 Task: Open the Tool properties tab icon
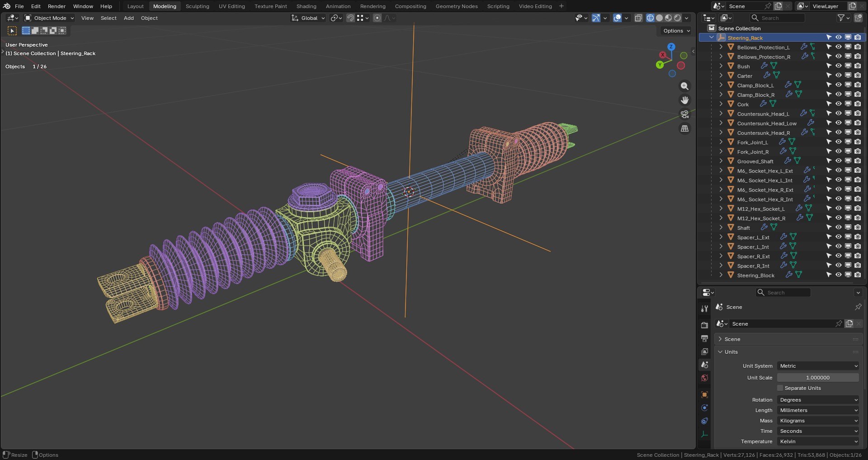[704, 308]
